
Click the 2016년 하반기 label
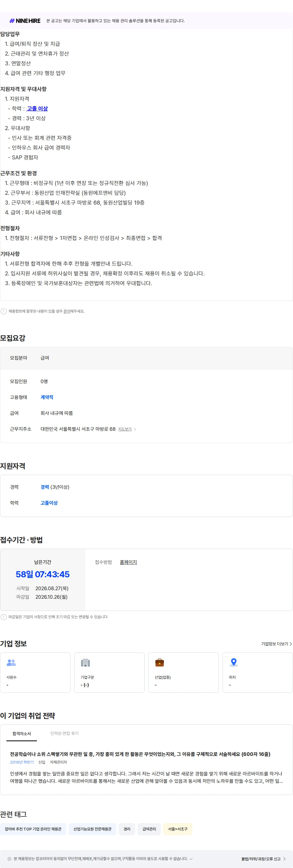coord(22,762)
